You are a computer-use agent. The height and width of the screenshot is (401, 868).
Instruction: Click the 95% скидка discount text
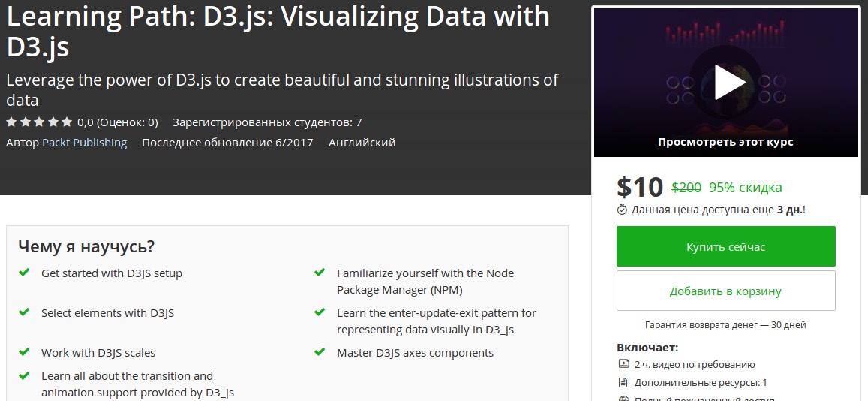tap(745, 187)
